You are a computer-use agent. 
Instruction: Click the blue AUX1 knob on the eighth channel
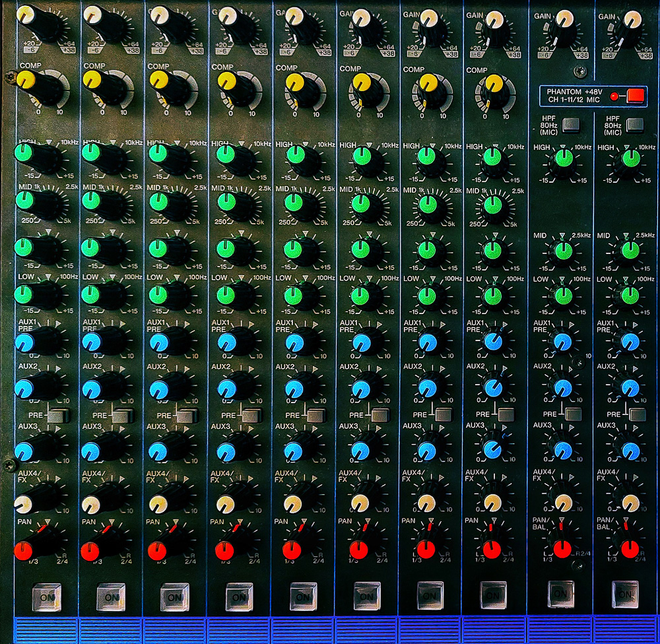(492, 340)
